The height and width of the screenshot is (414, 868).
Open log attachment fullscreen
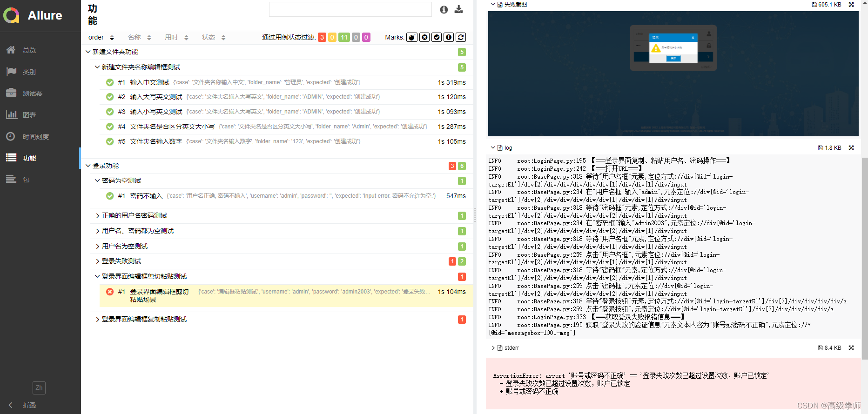[x=851, y=148]
